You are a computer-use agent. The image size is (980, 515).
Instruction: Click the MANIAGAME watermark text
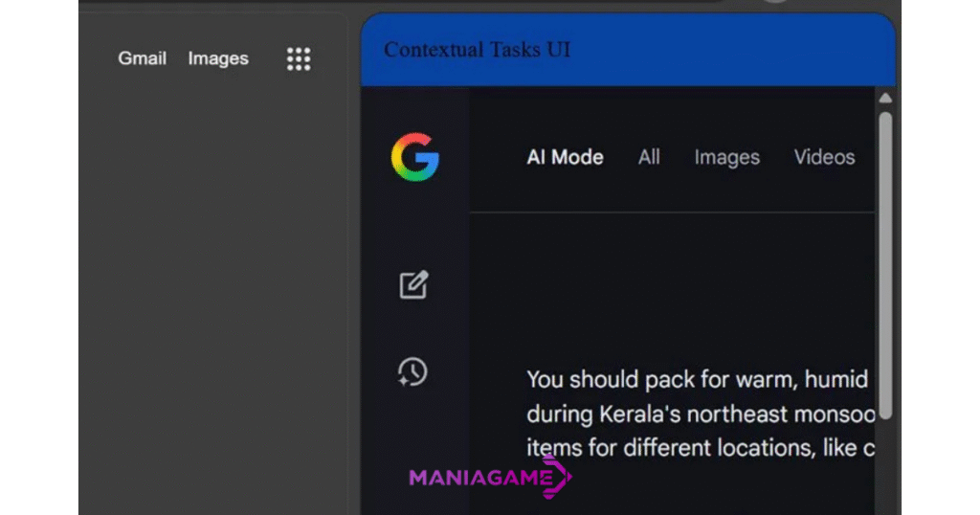pos(476,477)
